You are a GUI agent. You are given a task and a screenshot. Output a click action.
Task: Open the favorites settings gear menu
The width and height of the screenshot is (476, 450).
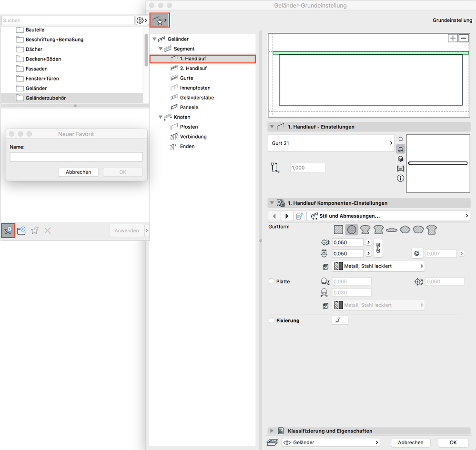tap(142, 20)
